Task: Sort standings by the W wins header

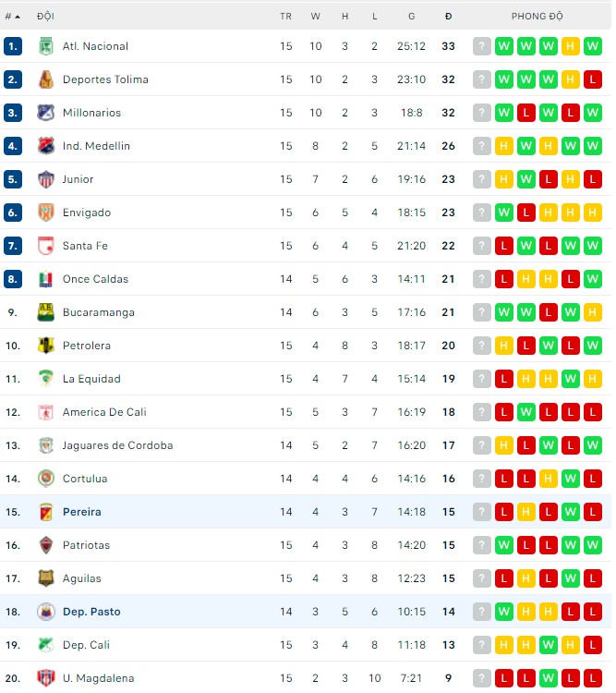Action: tap(315, 17)
